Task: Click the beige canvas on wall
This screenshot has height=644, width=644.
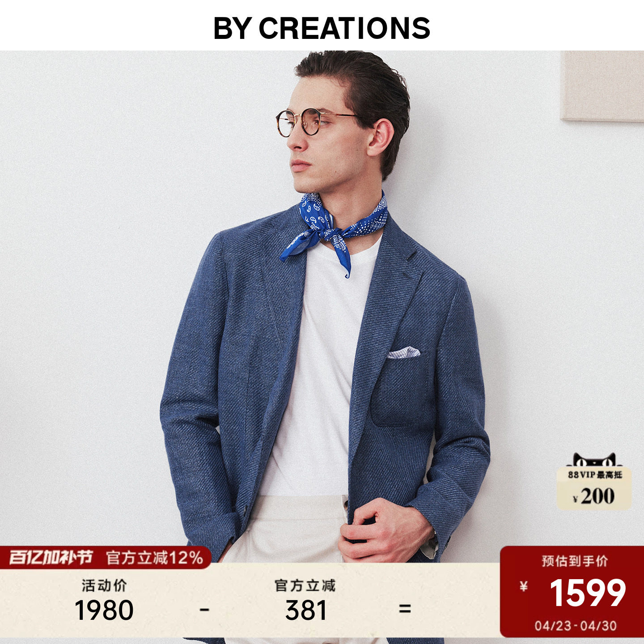Action: click(602, 85)
